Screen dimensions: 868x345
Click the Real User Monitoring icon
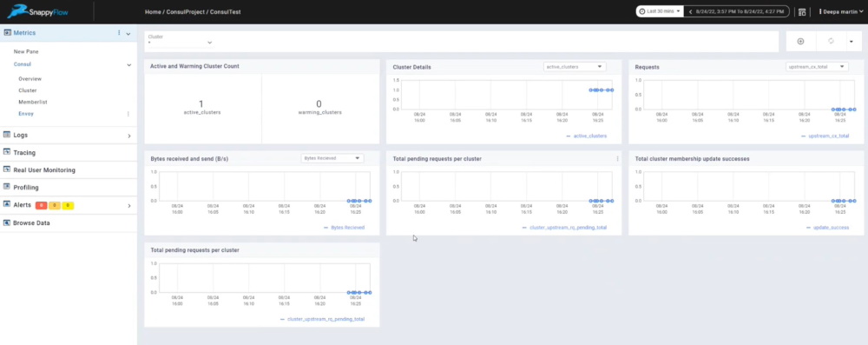(x=7, y=169)
